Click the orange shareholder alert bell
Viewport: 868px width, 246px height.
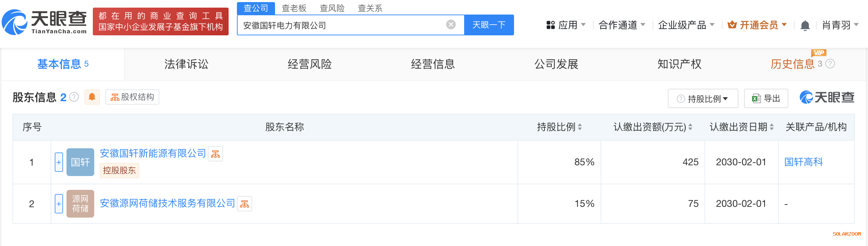(x=92, y=97)
